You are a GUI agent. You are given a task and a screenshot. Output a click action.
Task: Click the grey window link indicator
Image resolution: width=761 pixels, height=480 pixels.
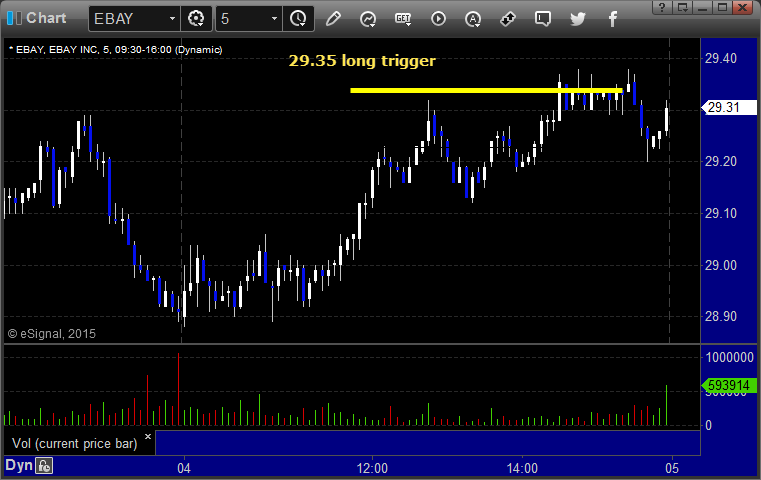click(x=18, y=18)
